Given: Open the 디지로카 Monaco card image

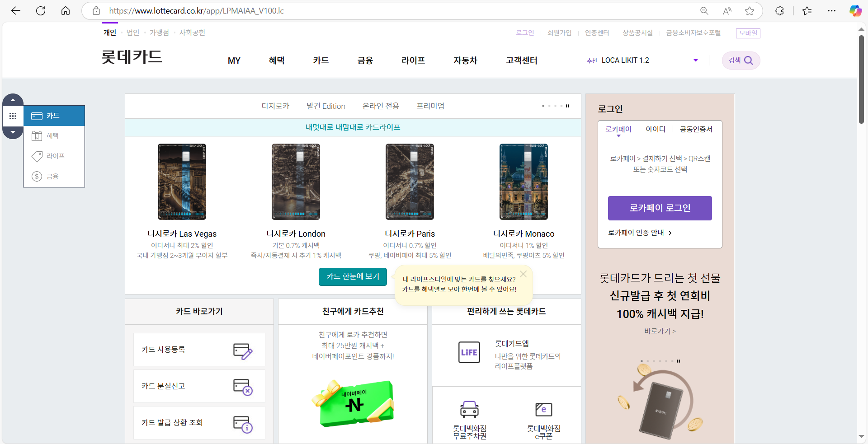Looking at the screenshot, I should tap(524, 182).
